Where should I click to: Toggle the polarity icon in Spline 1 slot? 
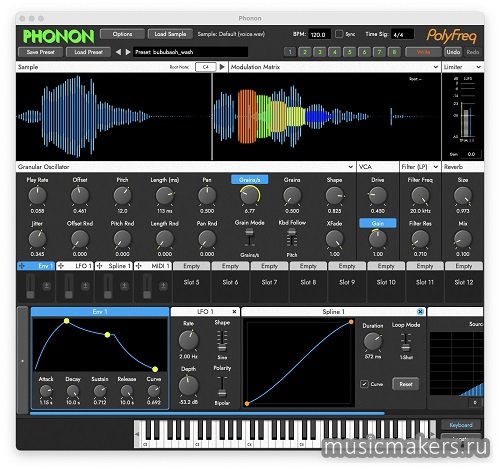(124, 286)
